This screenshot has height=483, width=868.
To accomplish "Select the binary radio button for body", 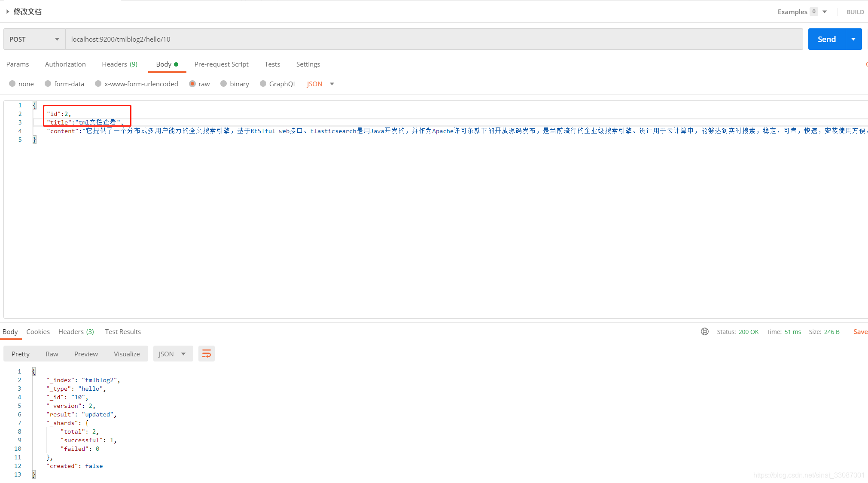I will [x=224, y=83].
